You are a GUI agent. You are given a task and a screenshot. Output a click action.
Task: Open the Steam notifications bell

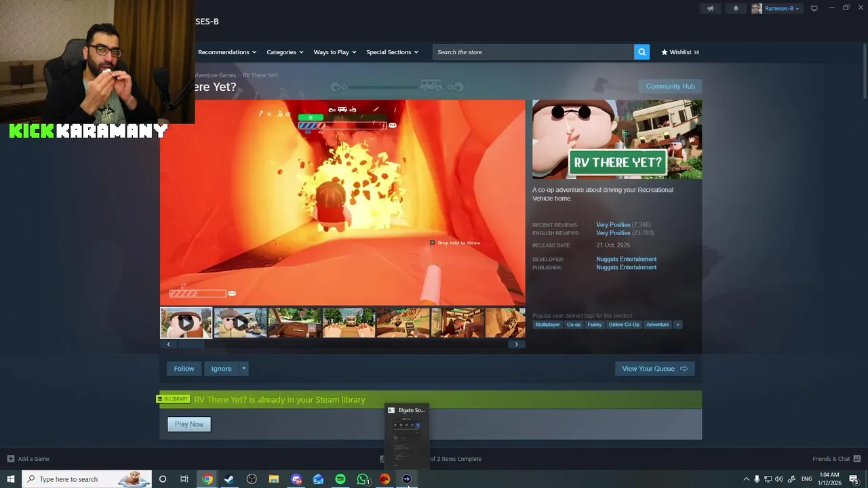click(736, 8)
